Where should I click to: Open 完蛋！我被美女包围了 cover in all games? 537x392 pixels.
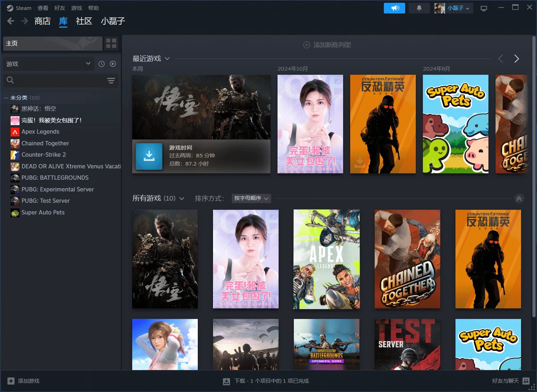pyautogui.click(x=246, y=259)
